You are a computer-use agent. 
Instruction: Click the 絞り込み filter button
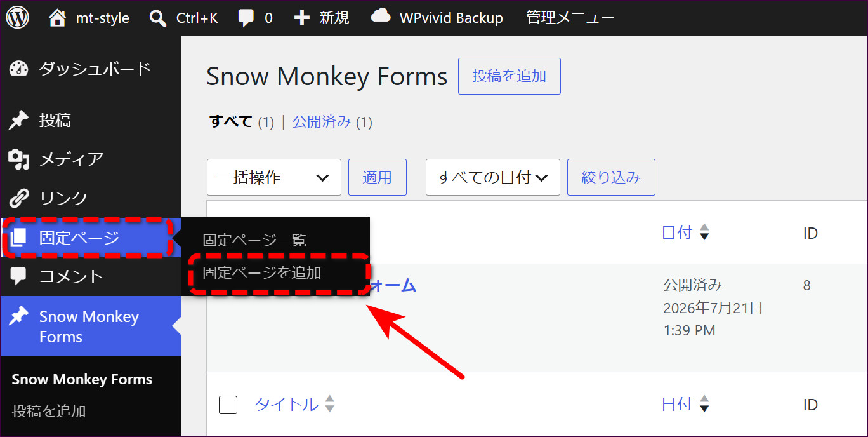(611, 177)
